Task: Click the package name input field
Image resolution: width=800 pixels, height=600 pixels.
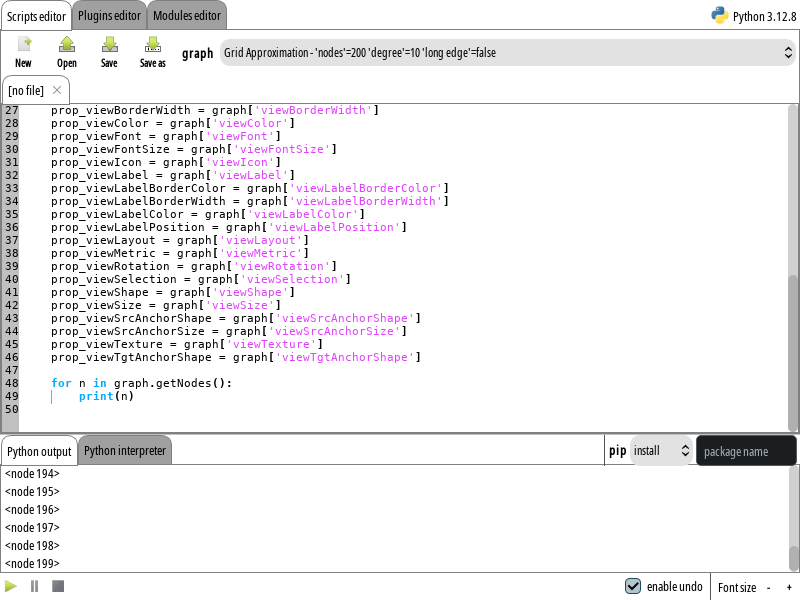Action: coord(746,451)
